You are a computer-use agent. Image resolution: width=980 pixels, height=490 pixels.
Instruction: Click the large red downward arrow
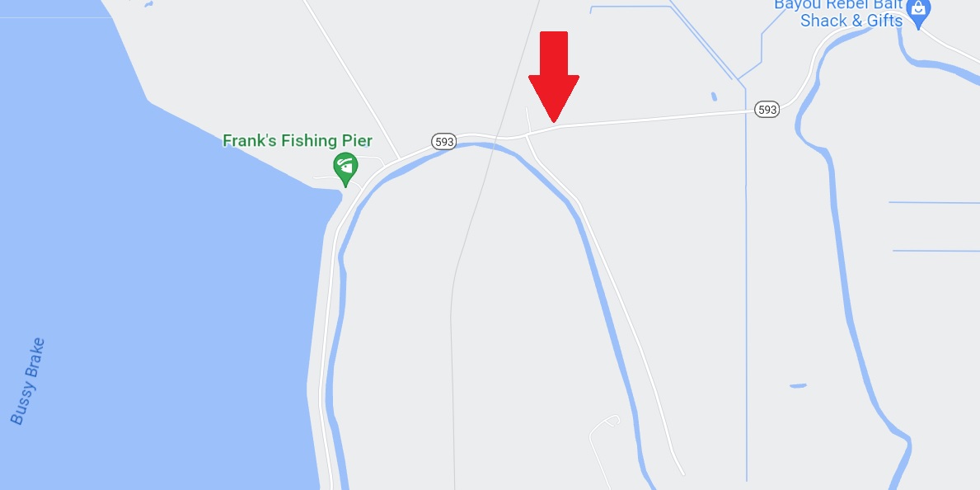click(554, 77)
